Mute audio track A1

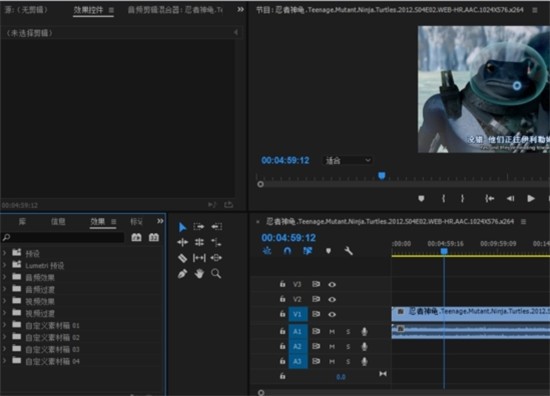click(332, 331)
